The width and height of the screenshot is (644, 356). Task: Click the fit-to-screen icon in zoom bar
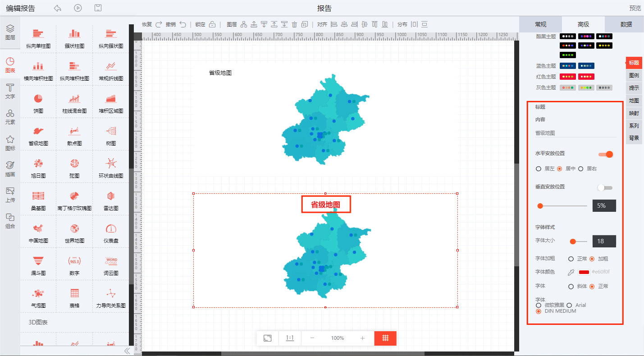click(267, 338)
